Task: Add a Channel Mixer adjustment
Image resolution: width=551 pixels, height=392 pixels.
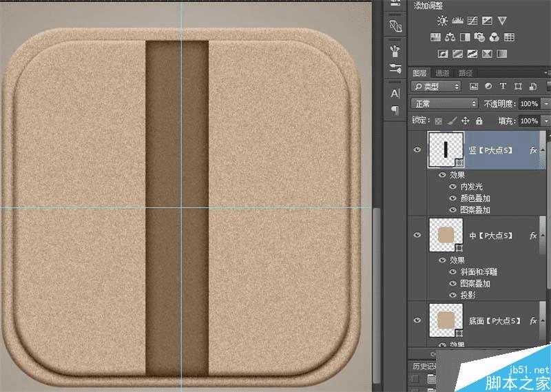Action: click(x=495, y=37)
